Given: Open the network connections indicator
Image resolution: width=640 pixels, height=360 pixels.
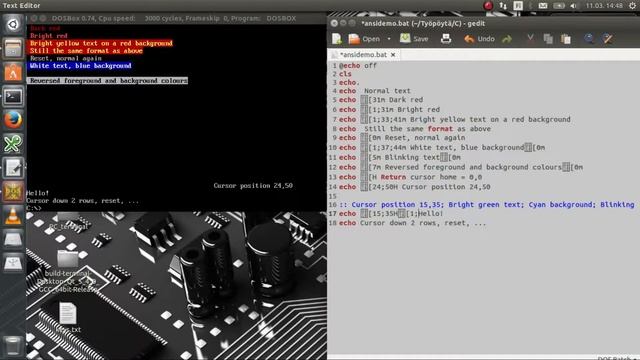Looking at the screenshot, I should point(503,6).
